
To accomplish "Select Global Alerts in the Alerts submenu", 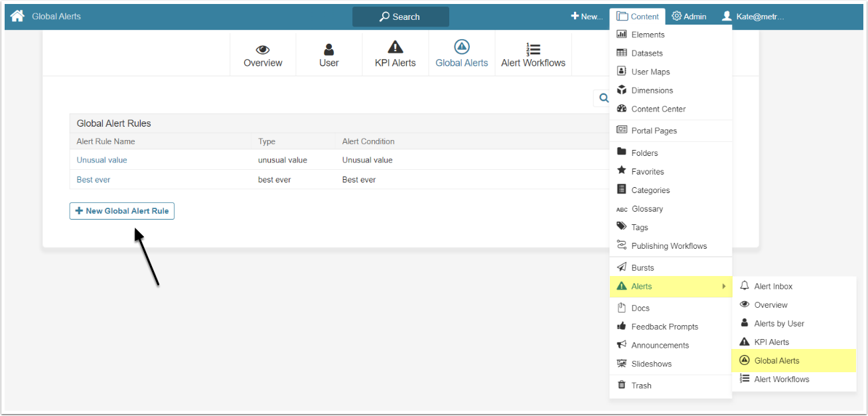I will coord(776,361).
